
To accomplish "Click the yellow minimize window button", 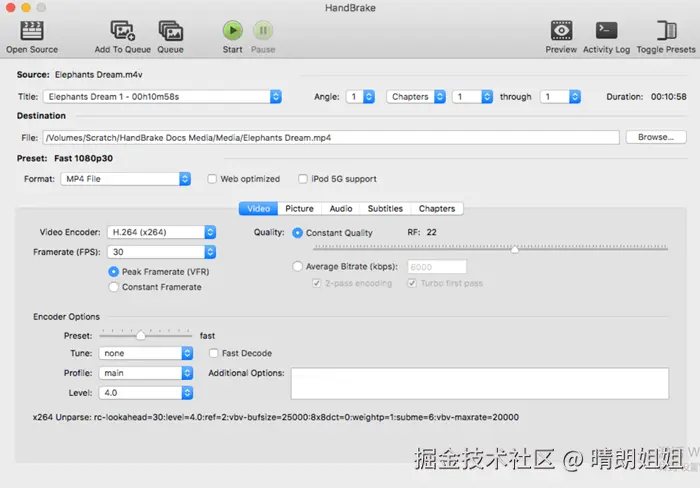I will (26, 8).
